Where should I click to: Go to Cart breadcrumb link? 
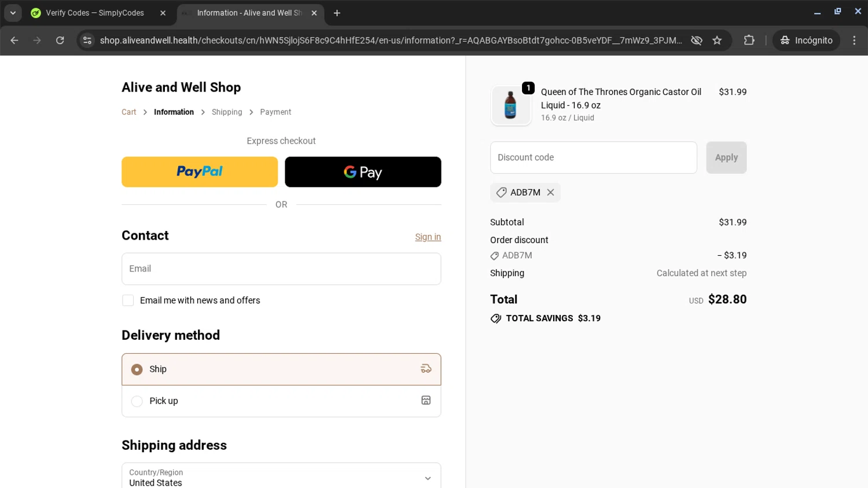coord(128,112)
